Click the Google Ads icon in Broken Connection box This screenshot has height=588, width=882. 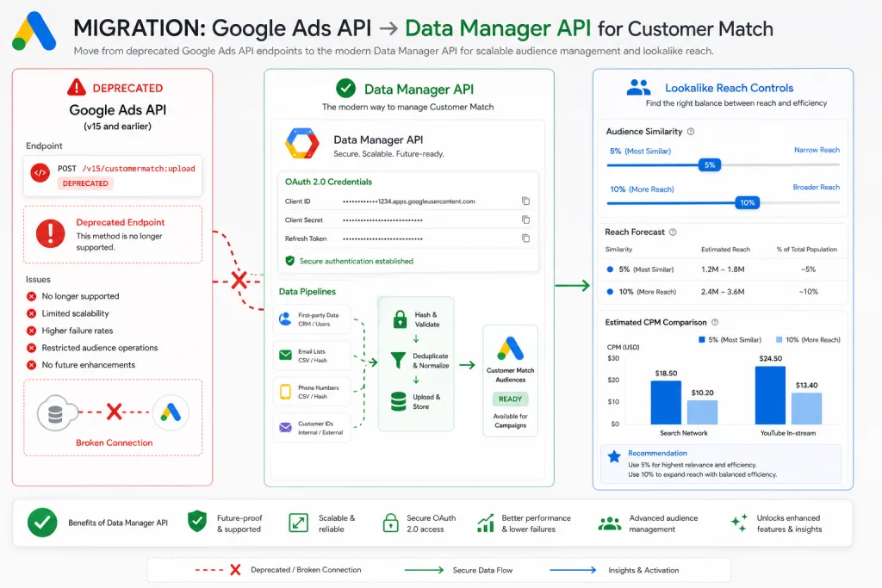click(171, 413)
